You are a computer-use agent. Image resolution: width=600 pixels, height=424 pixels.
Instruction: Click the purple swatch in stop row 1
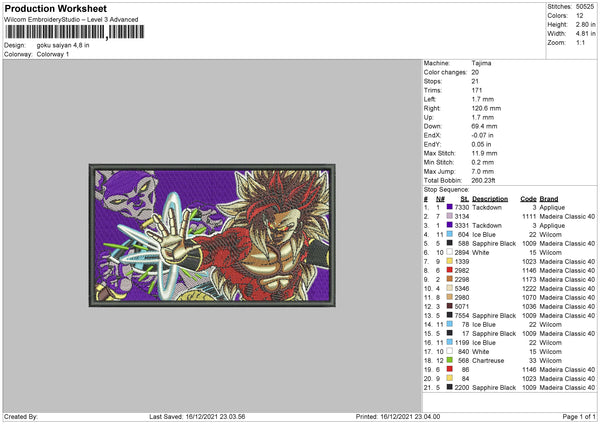pos(450,207)
